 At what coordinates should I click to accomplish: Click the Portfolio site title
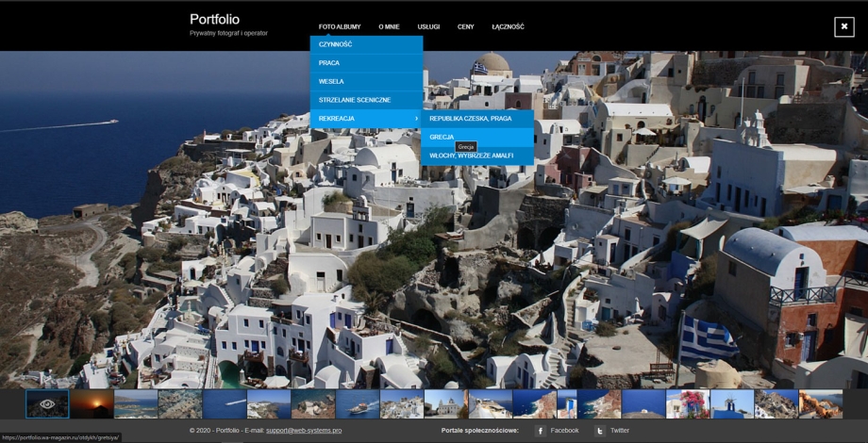pyautogui.click(x=214, y=19)
